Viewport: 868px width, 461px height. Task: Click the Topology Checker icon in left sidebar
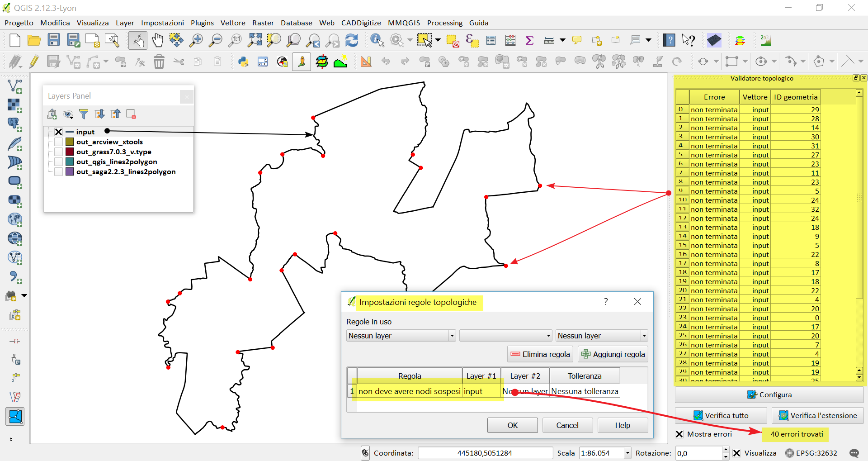click(15, 416)
